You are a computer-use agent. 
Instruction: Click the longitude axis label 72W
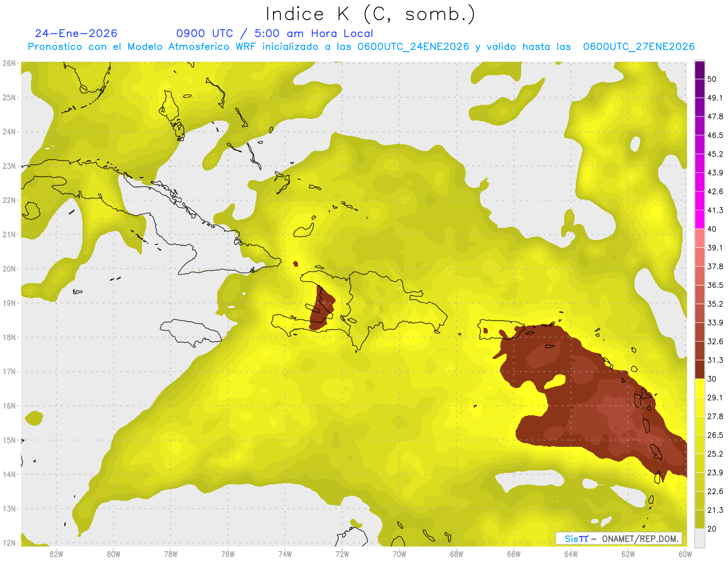tap(342, 554)
